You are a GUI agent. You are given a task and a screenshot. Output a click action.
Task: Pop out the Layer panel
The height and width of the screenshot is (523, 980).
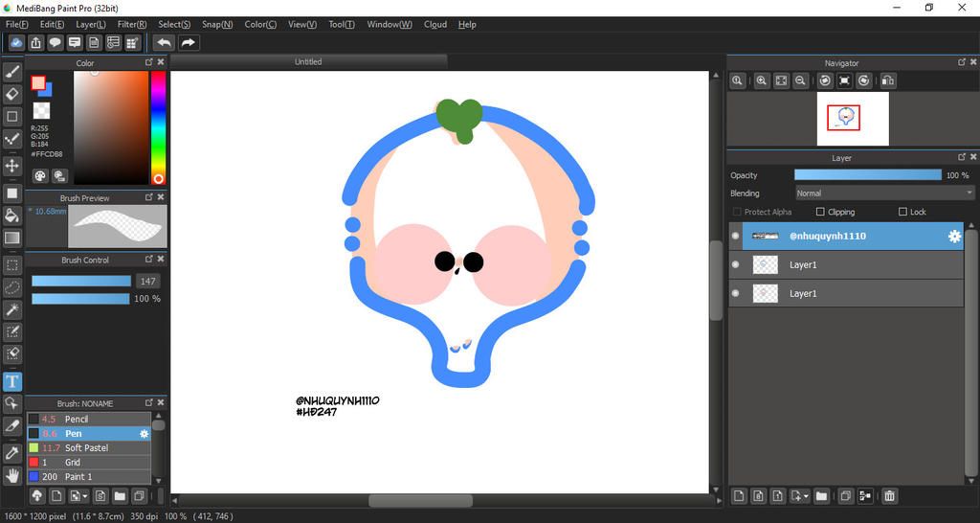(x=962, y=158)
